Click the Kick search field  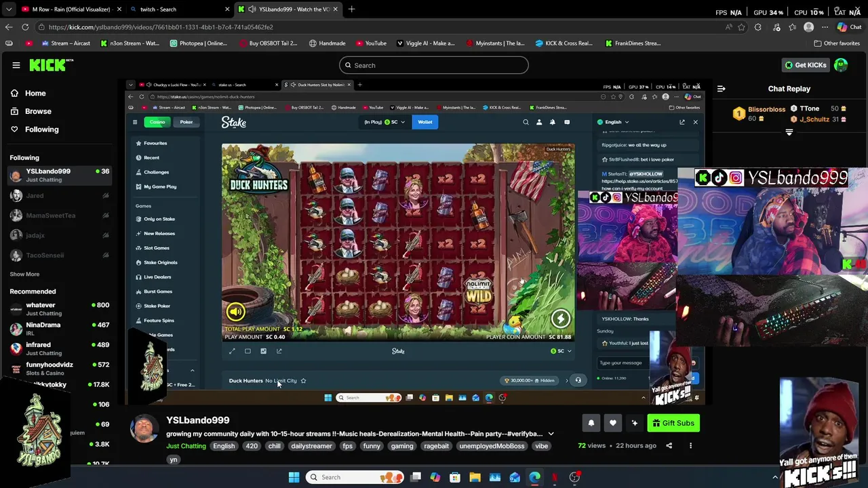434,65
